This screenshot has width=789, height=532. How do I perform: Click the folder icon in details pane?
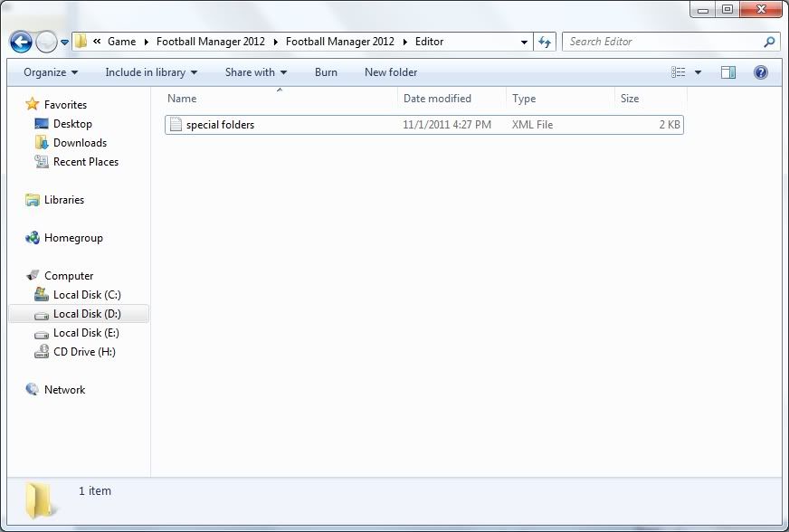39,500
